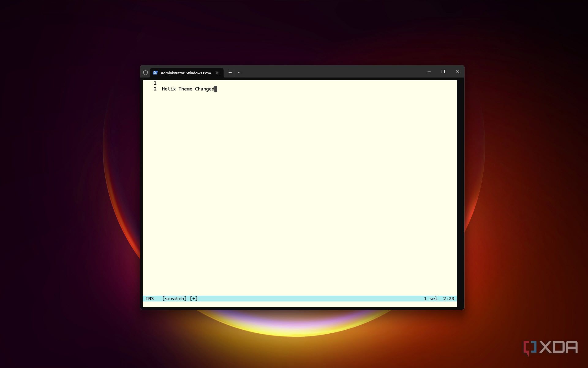Screen dimensions: 588x368
Task: Close the Windows Terminal window
Action: tap(457, 71)
